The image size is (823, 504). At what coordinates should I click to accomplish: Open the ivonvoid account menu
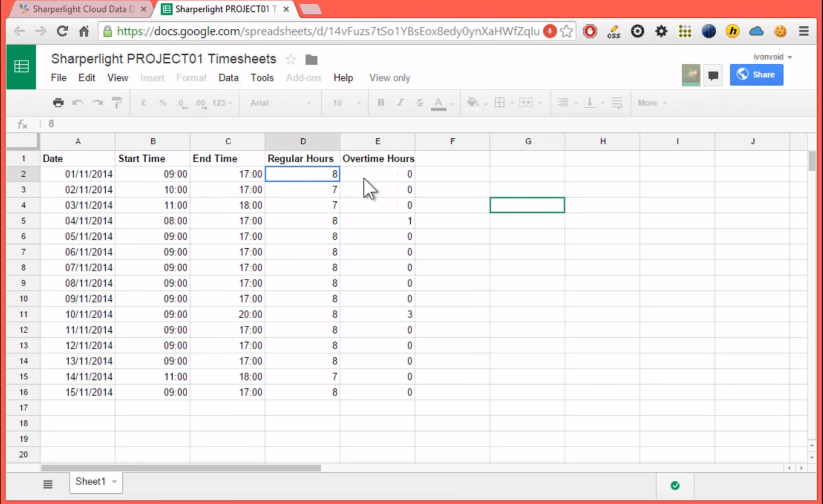tap(773, 57)
